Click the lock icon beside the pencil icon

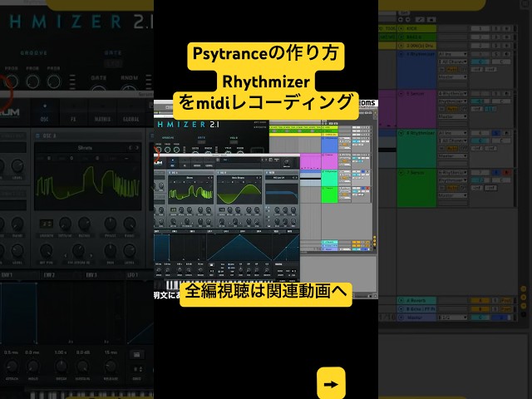coord(431,19)
